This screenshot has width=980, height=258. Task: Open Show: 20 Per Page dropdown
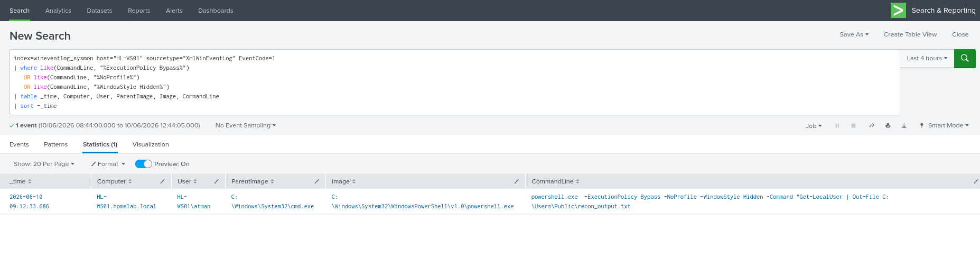(44, 164)
